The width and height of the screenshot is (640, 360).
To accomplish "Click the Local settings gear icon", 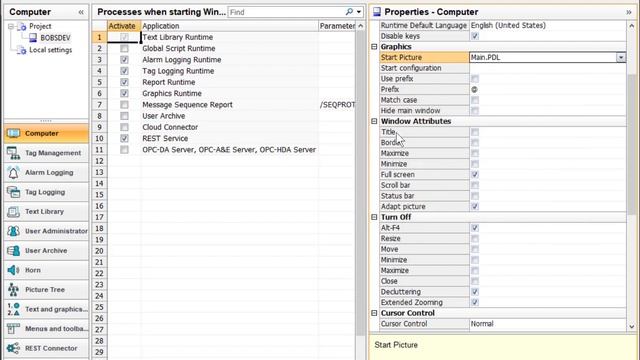I will tap(22, 50).
